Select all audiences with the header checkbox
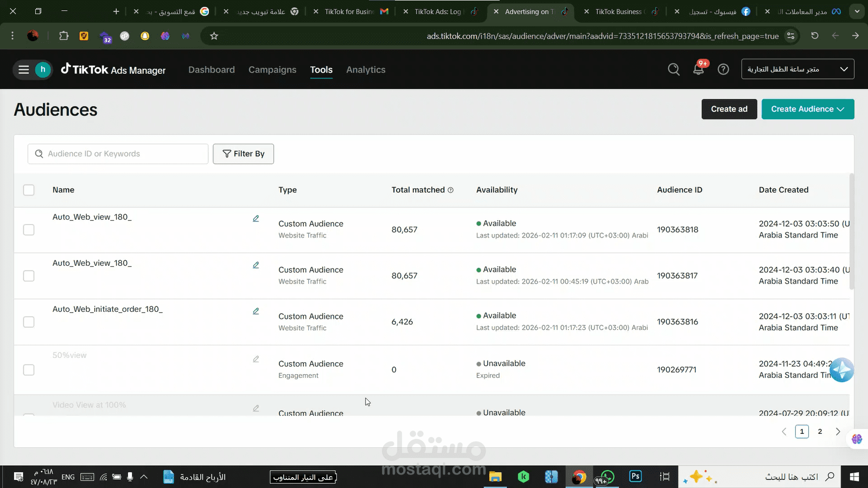 tap(29, 190)
